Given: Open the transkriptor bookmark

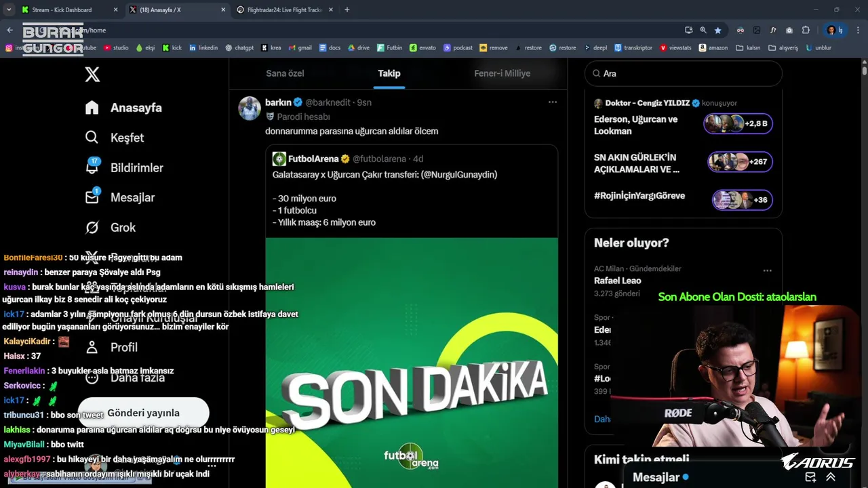Looking at the screenshot, I should (633, 48).
